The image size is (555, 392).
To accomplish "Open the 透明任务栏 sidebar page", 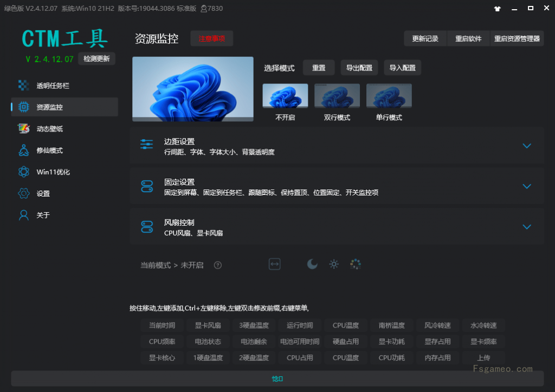I will pyautogui.click(x=64, y=86).
